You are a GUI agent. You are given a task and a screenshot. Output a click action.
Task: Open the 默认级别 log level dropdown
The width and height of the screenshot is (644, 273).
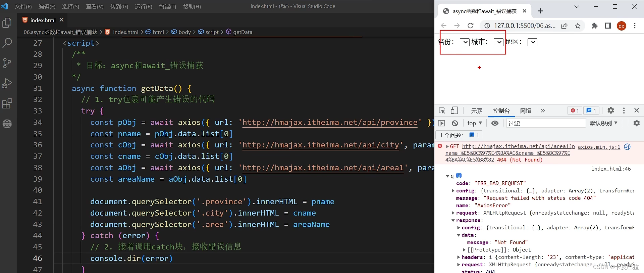pyautogui.click(x=603, y=123)
